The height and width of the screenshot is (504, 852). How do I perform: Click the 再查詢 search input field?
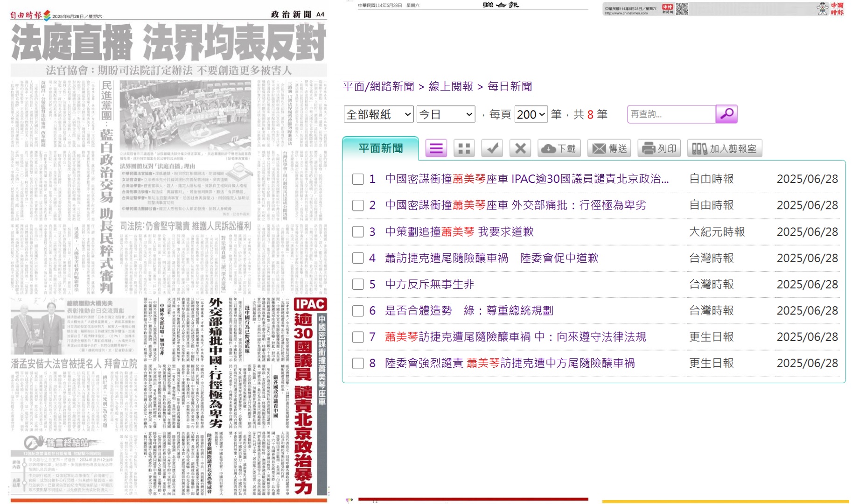[x=671, y=114]
